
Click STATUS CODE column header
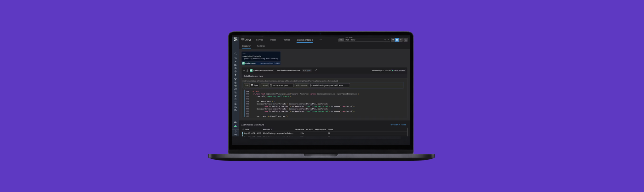320,129
